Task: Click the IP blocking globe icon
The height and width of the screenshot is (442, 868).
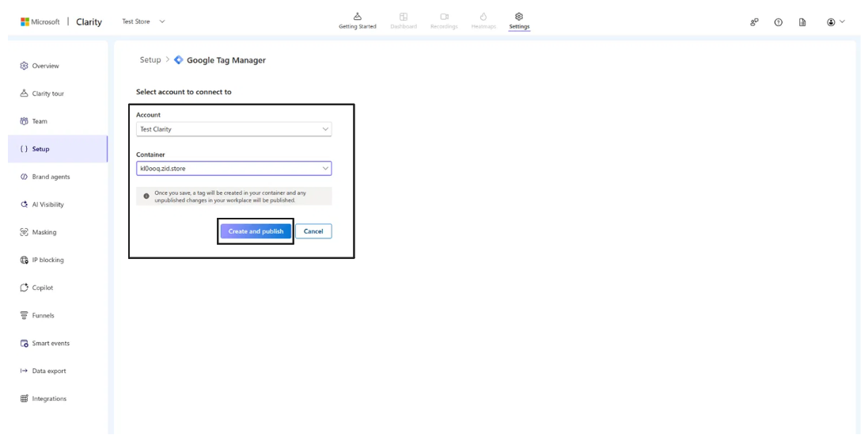Action: tap(24, 260)
